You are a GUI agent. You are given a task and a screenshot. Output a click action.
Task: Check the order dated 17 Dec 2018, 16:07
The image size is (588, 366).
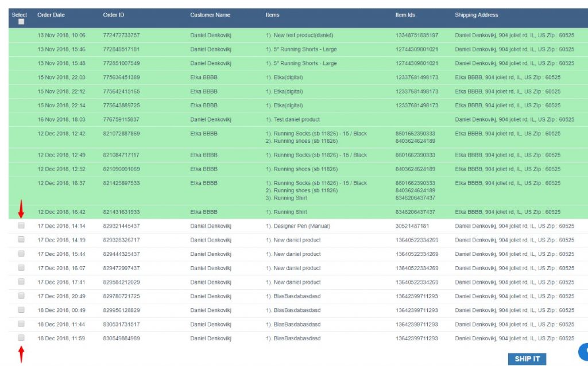pos(21,268)
